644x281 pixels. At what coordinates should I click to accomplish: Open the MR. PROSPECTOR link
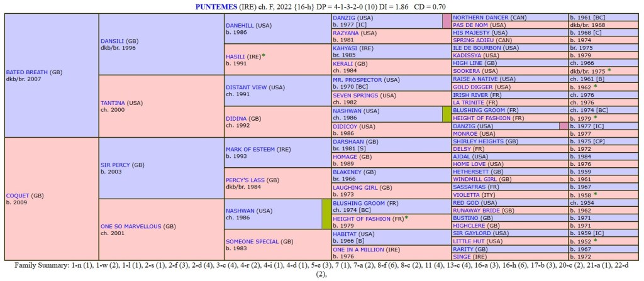pyautogui.click(x=357, y=80)
